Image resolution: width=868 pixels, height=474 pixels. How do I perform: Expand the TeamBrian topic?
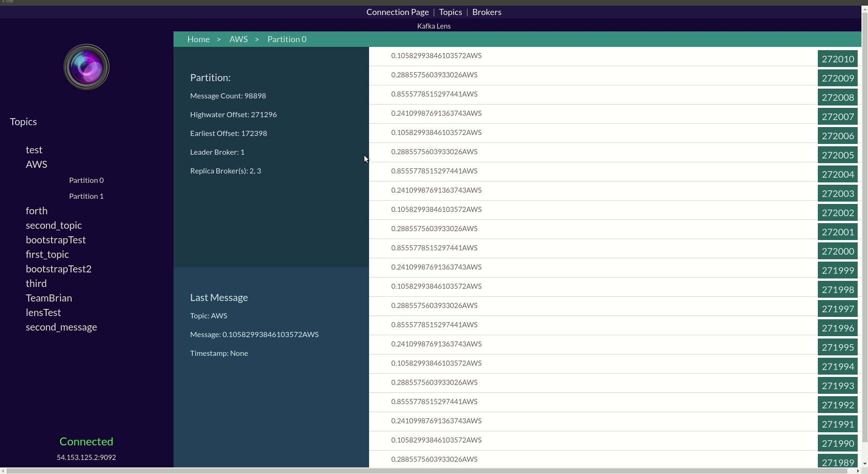click(49, 298)
